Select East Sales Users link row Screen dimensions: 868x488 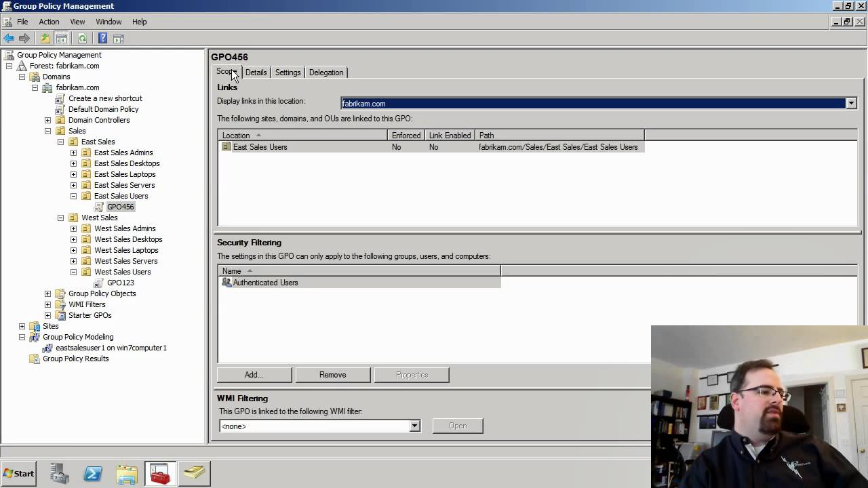pos(431,147)
